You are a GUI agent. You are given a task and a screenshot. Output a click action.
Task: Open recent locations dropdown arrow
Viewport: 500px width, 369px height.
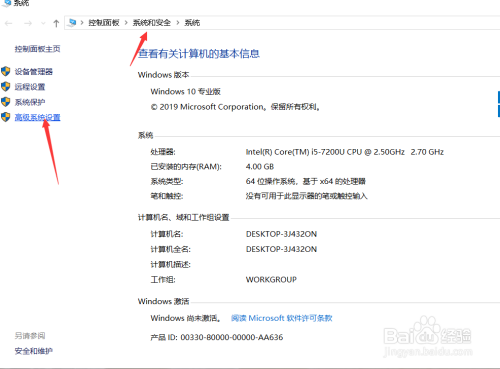[43, 23]
